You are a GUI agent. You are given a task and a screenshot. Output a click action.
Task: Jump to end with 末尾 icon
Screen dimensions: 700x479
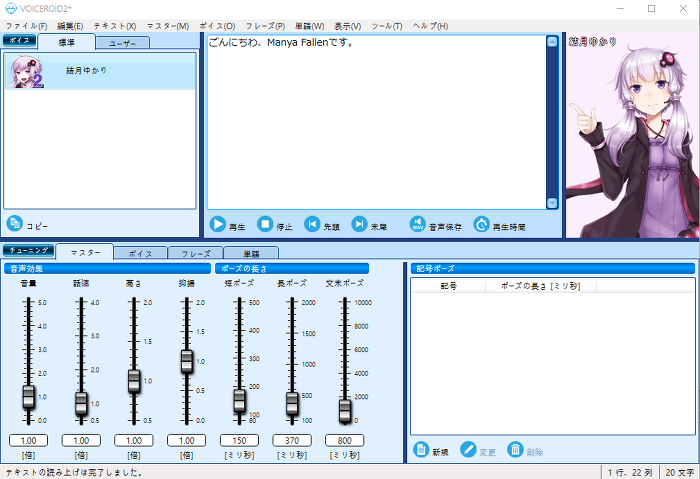click(x=359, y=224)
